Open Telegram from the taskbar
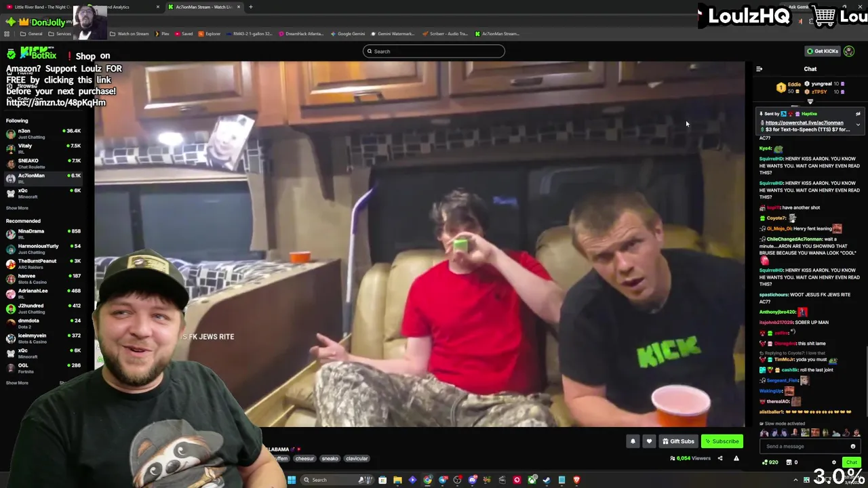 click(443, 480)
